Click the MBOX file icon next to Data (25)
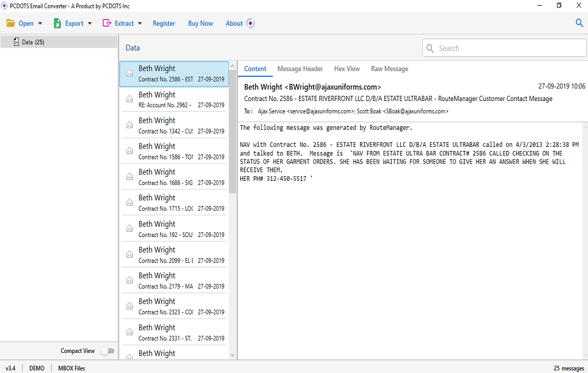The image size is (588, 373). (x=16, y=42)
